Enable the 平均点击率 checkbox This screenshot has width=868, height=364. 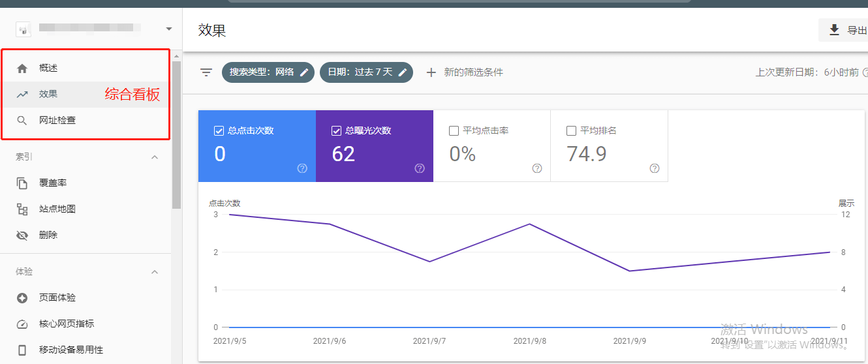[454, 130]
